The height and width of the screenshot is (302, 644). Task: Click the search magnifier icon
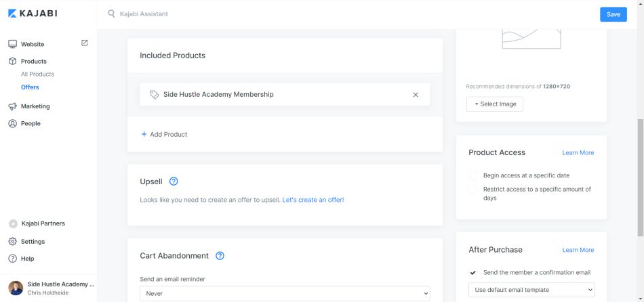[x=111, y=14]
